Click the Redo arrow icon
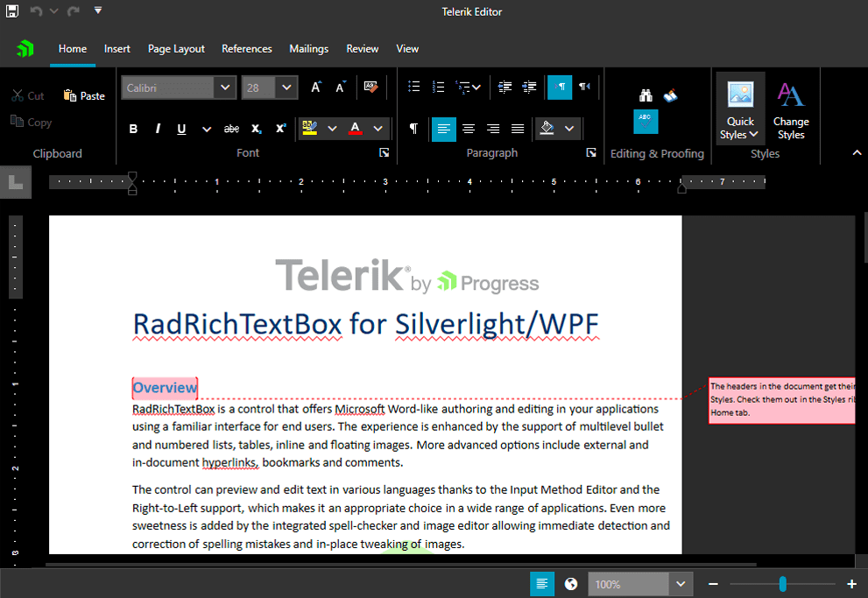This screenshot has width=868, height=598. click(x=73, y=11)
